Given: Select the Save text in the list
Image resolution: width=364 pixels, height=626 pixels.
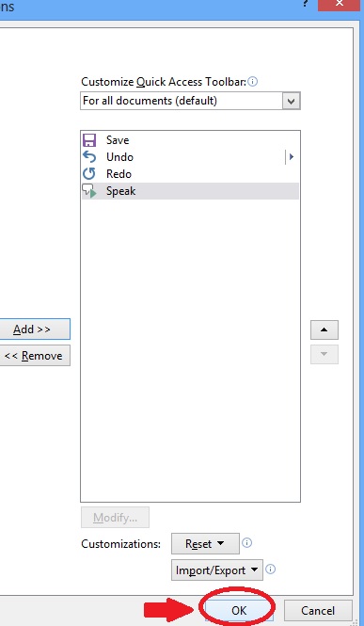Looking at the screenshot, I should (118, 140).
